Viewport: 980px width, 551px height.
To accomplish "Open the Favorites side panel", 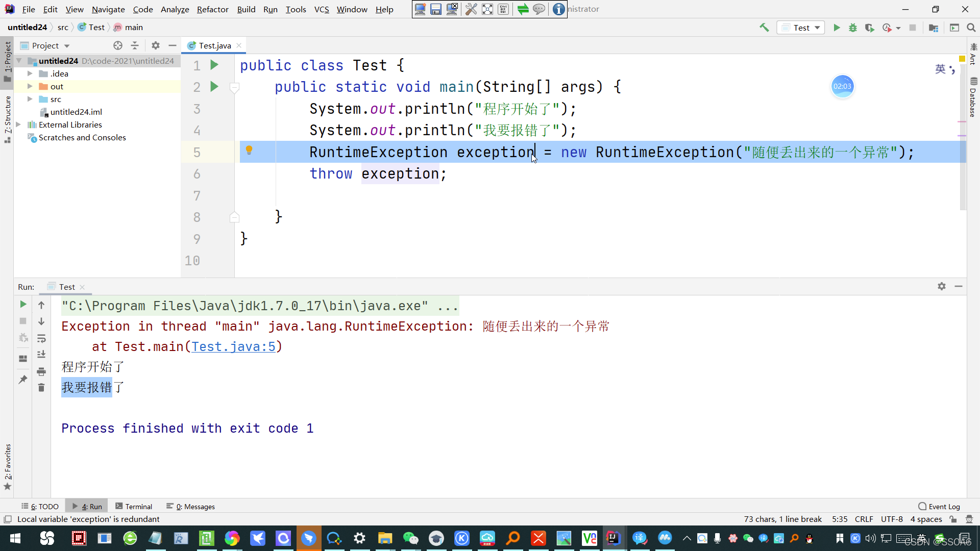I will [x=8, y=466].
